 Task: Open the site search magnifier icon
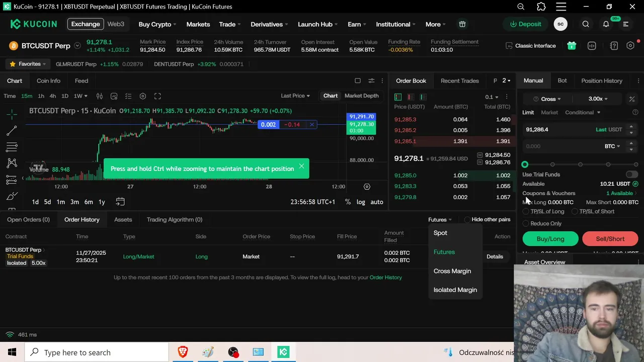(x=586, y=24)
